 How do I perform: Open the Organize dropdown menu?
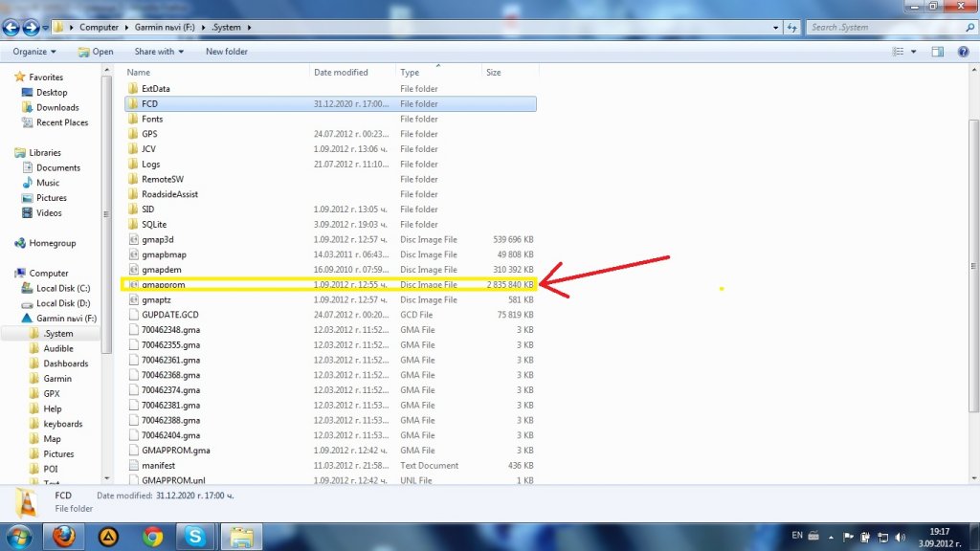34,52
